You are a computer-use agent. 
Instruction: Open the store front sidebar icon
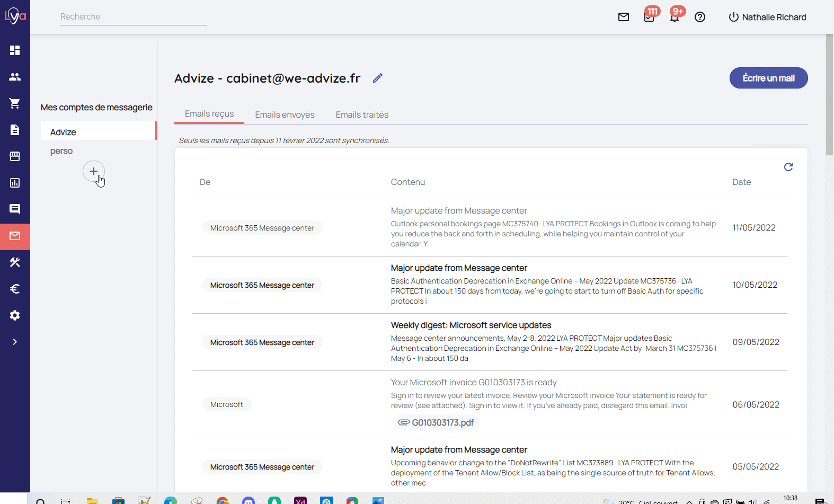pos(15,156)
